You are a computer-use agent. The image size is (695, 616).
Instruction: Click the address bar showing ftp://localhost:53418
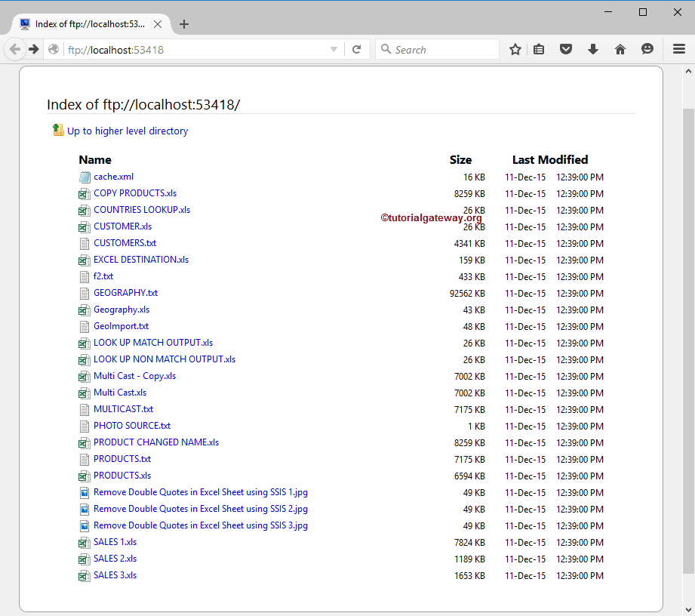196,50
